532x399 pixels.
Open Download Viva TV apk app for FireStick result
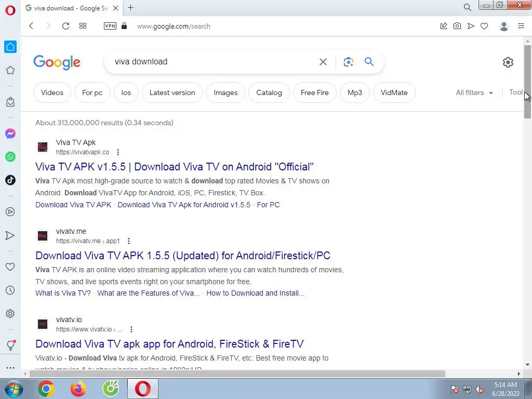[x=169, y=344]
